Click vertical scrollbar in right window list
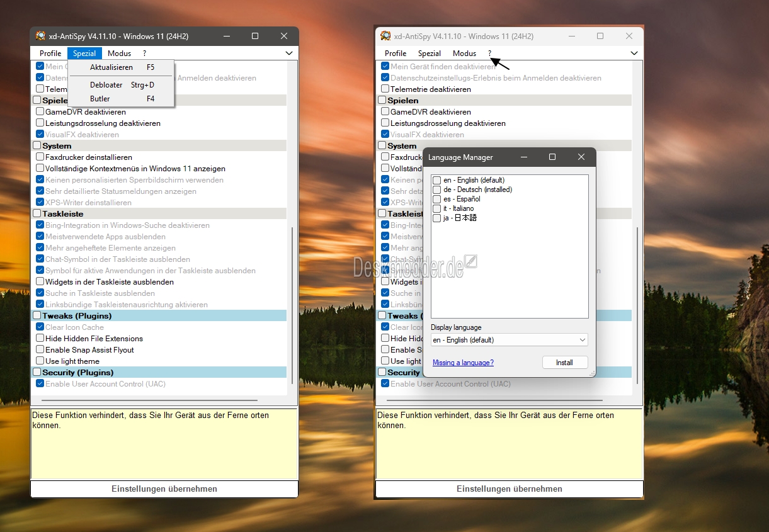The width and height of the screenshot is (769, 532). pyautogui.click(x=637, y=305)
